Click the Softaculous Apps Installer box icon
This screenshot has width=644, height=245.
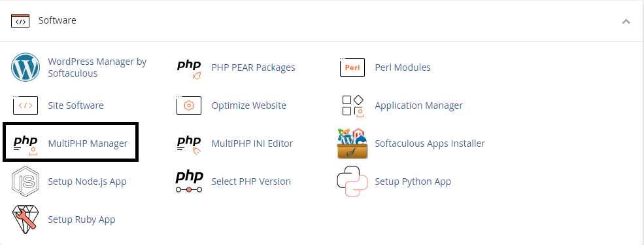point(352,143)
